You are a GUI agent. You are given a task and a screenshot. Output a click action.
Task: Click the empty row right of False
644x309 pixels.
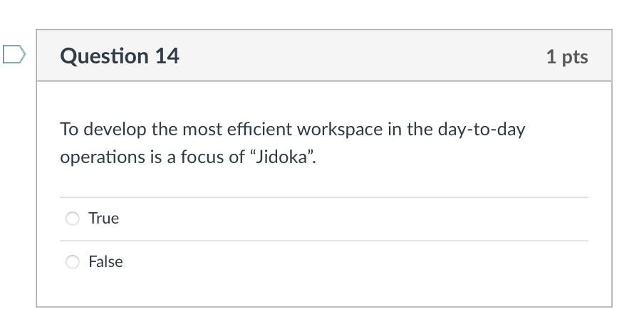356,262
